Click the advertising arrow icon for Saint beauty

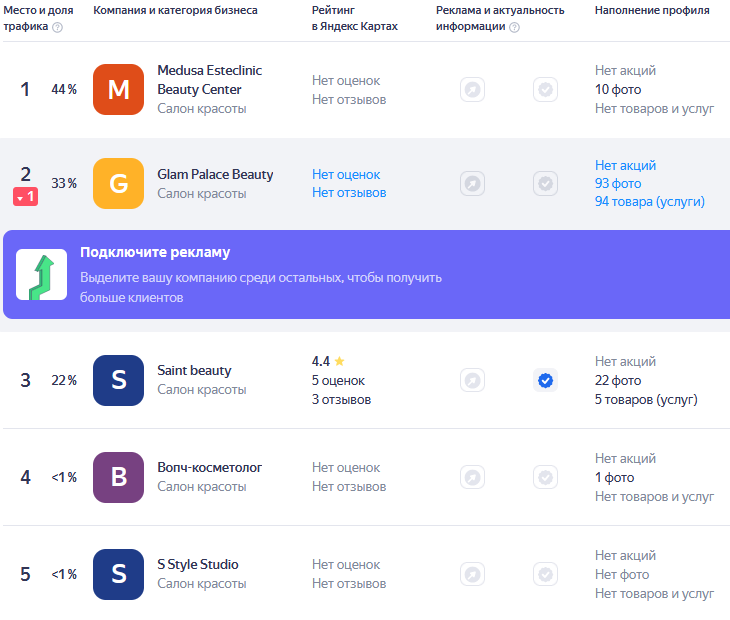click(x=473, y=381)
